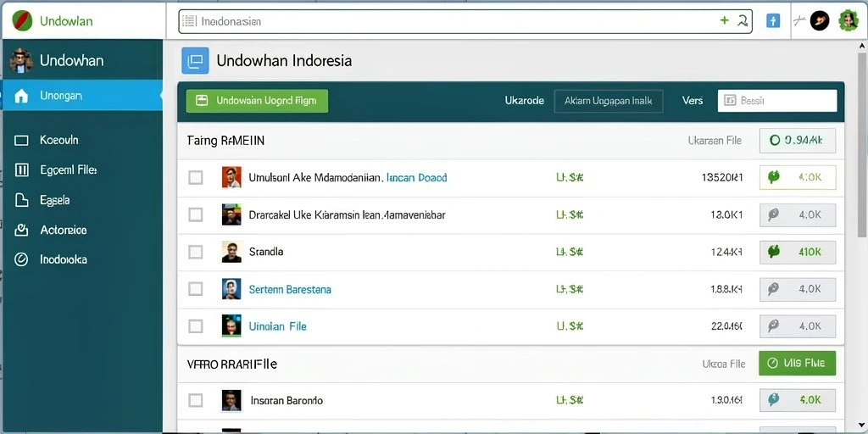Focus the Inedonasien search field
868x434 pixels.
click(x=465, y=21)
